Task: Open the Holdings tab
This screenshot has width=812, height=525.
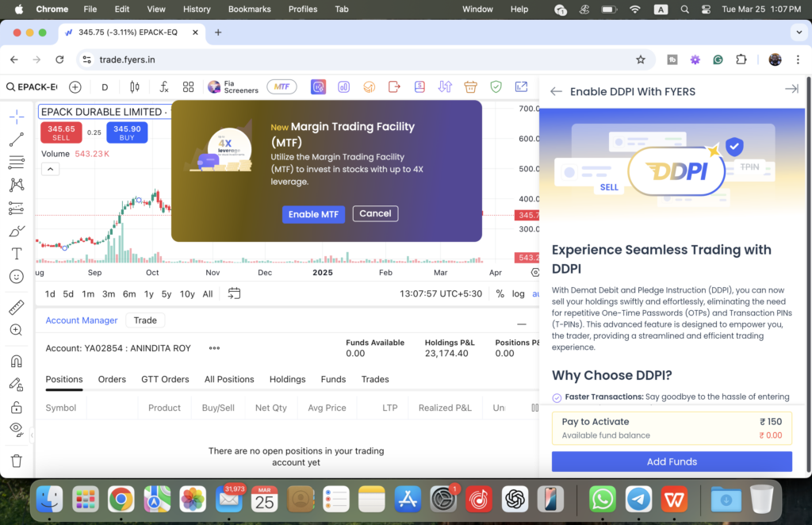Action: (287, 380)
